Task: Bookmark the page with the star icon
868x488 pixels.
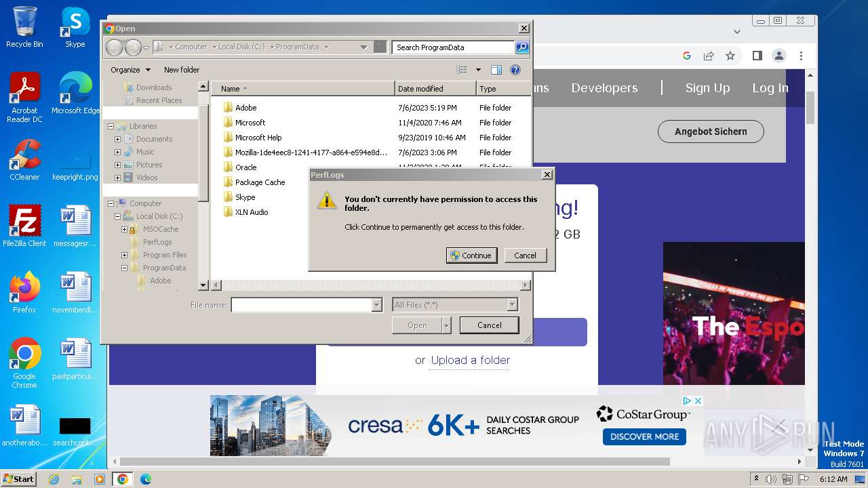Action: coord(730,56)
